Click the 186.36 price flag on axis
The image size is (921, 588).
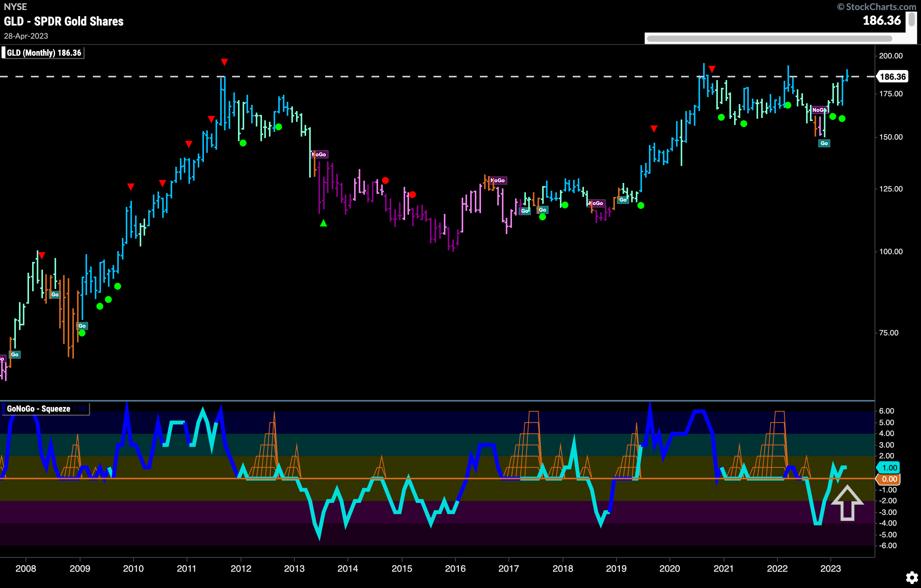tap(893, 77)
